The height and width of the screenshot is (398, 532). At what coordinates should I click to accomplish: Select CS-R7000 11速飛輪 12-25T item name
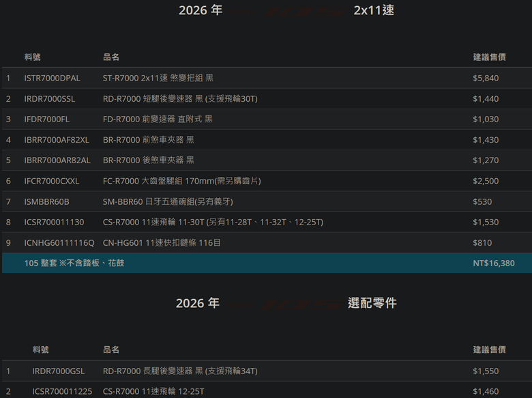(153, 392)
